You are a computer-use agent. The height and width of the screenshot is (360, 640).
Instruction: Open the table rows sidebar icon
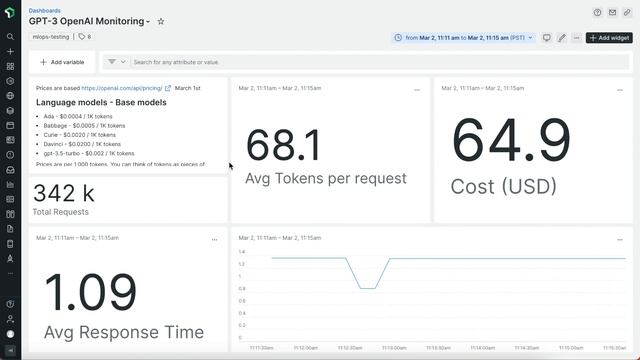(10, 199)
